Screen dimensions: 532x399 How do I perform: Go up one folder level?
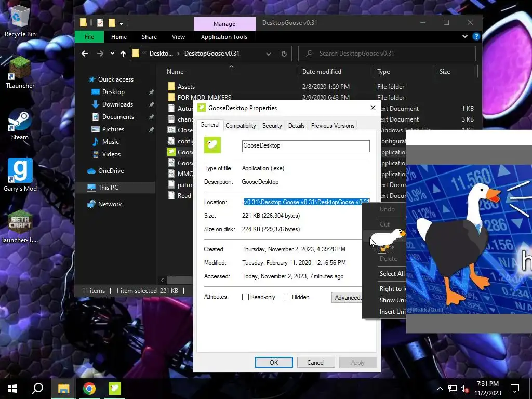point(123,54)
